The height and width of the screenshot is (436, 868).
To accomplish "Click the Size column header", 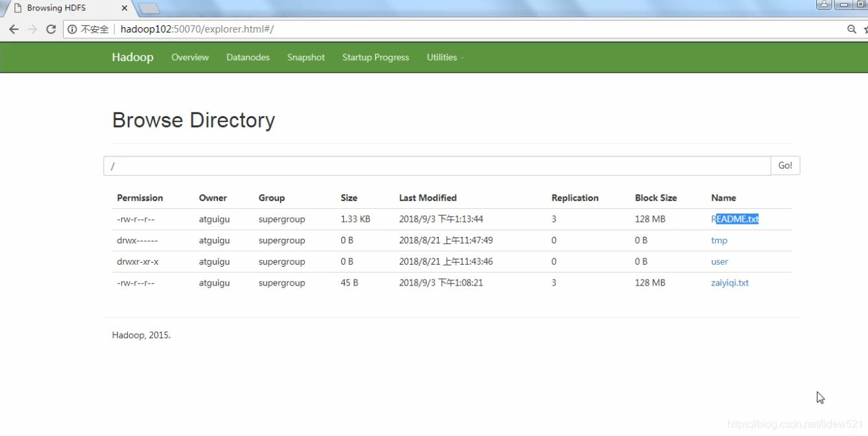I will click(349, 198).
